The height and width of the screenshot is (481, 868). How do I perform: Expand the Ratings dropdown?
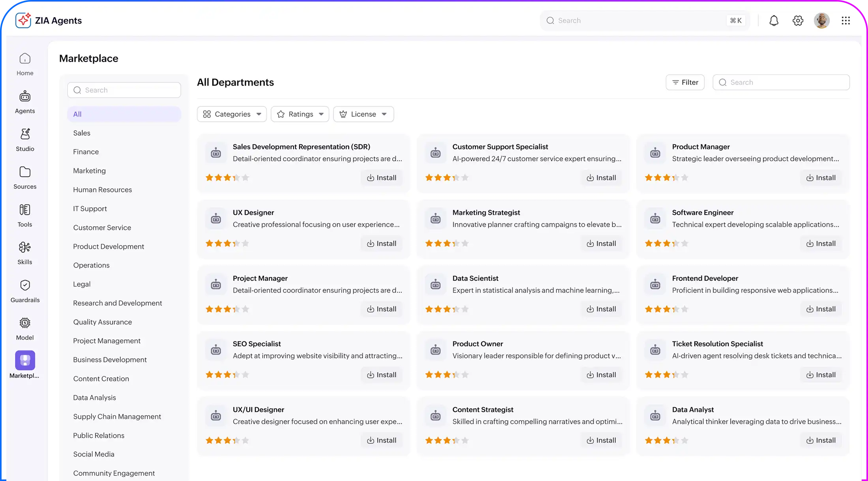(300, 114)
